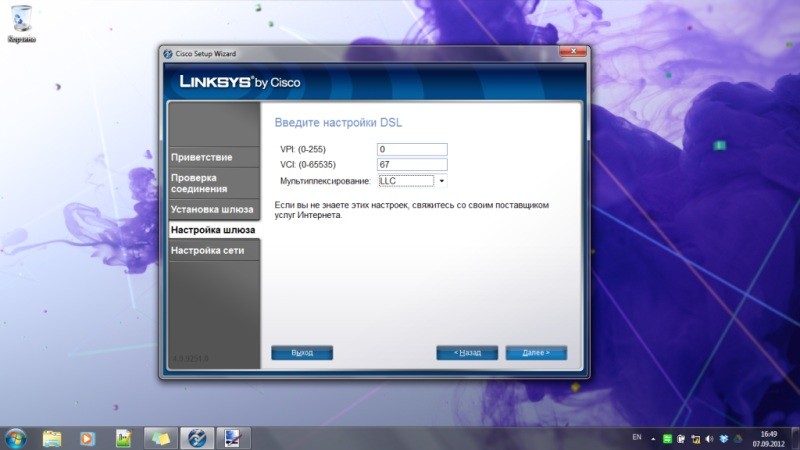Click the green tray icon
Image resolution: width=800 pixels, height=450 pixels.
[667, 439]
